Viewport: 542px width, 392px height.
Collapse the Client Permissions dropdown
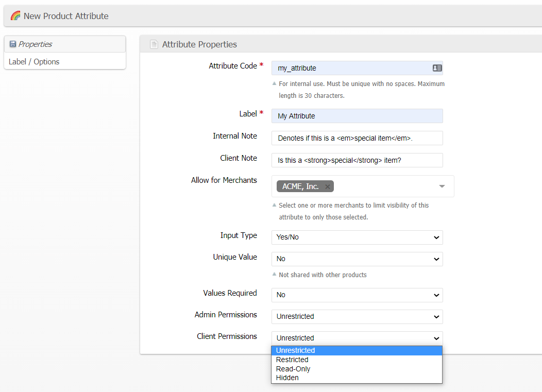(x=357, y=338)
